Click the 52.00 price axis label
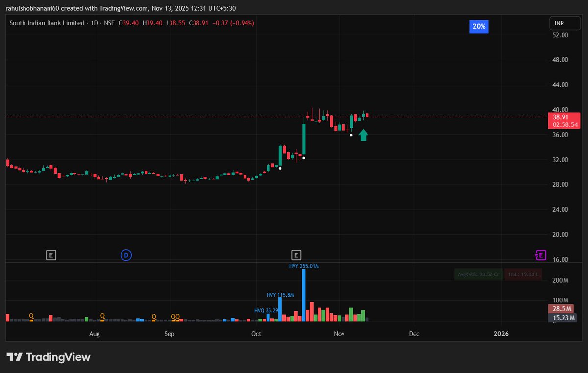Image resolution: width=588 pixels, height=373 pixels. coord(560,35)
